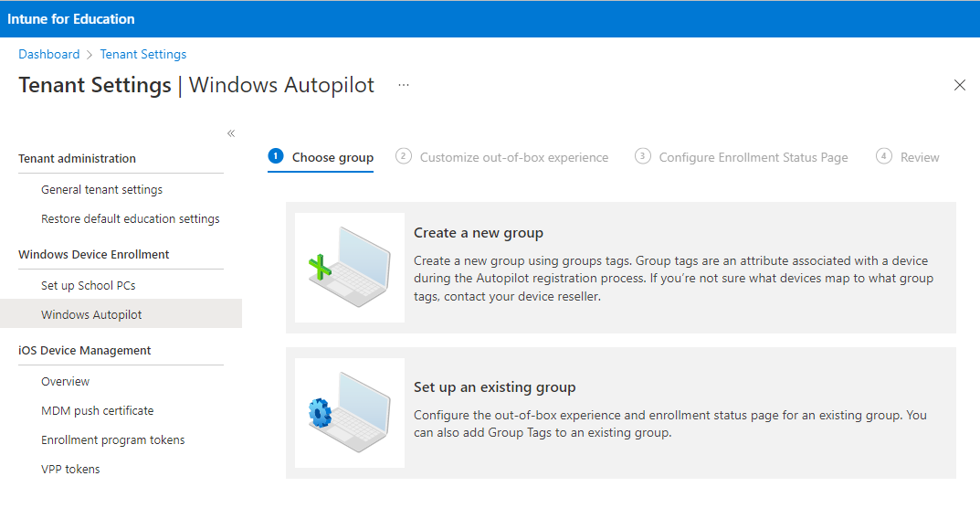The height and width of the screenshot is (529, 980).
Task: Click the laptop icon with blue gear
Action: (349, 413)
